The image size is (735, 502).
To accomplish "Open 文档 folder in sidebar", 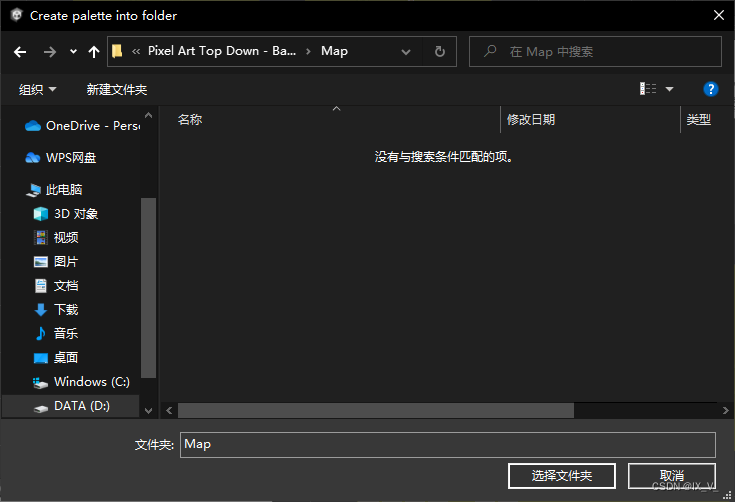I will pyautogui.click(x=66, y=285).
